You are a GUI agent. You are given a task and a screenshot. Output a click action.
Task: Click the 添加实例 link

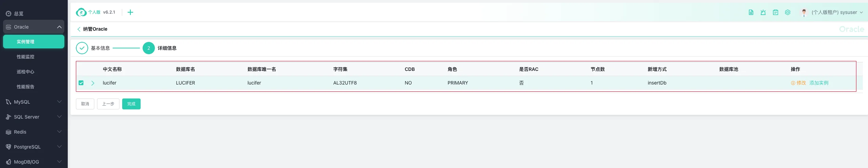[819, 83]
